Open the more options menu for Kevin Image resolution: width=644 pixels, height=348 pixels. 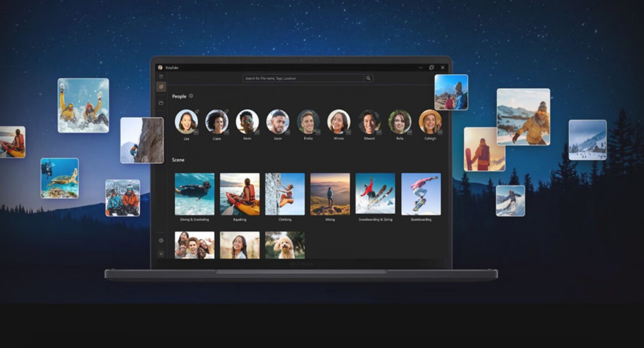pyautogui.click(x=256, y=132)
